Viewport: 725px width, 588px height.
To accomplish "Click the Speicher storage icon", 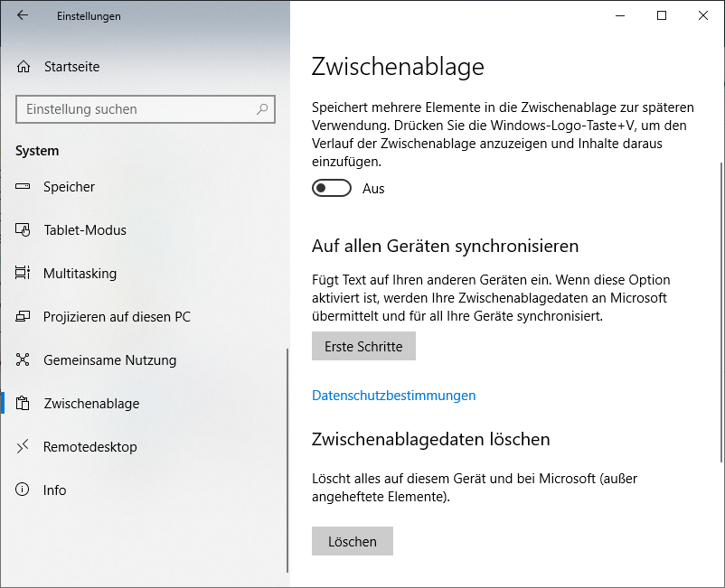I will tap(24, 187).
